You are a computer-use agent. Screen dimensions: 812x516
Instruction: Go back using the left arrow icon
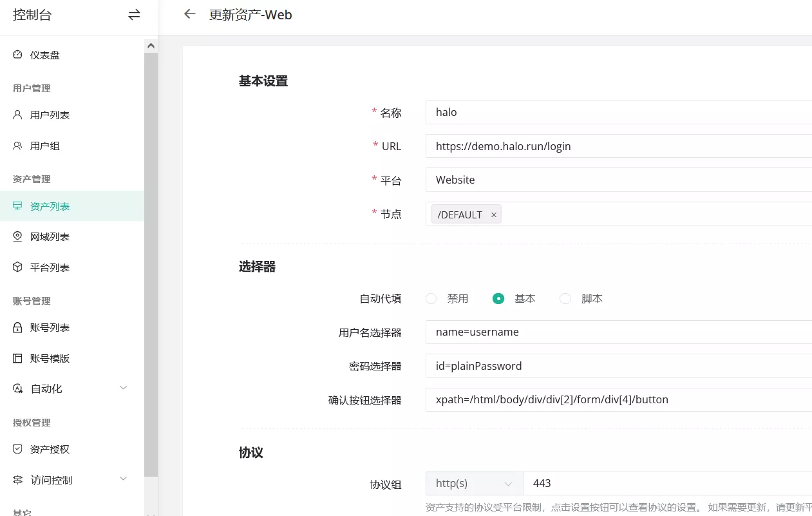point(189,14)
